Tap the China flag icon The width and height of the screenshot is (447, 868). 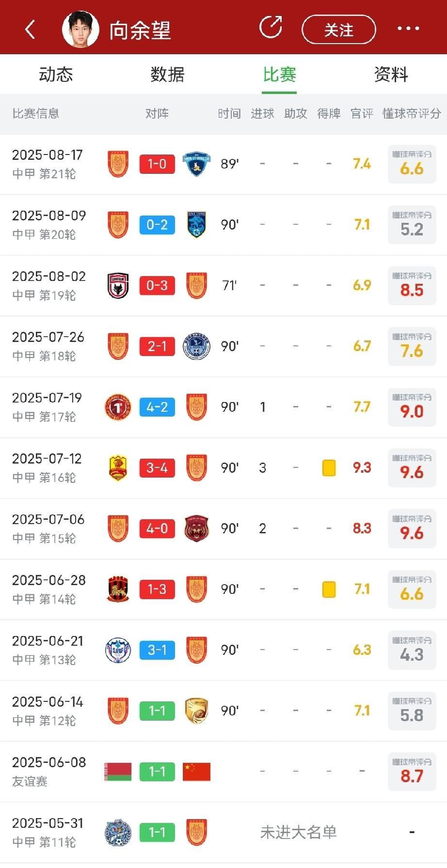[x=196, y=772]
